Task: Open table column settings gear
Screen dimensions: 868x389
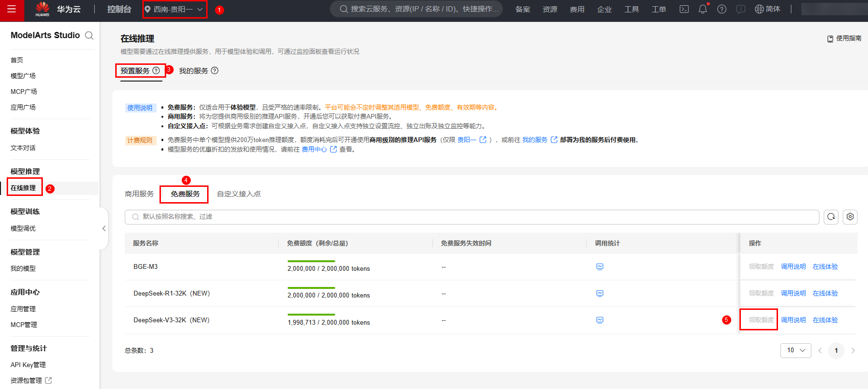Action: (850, 217)
